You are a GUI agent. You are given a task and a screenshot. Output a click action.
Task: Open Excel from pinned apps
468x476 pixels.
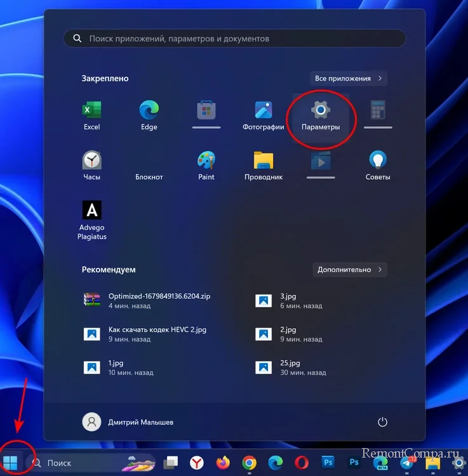click(91, 116)
